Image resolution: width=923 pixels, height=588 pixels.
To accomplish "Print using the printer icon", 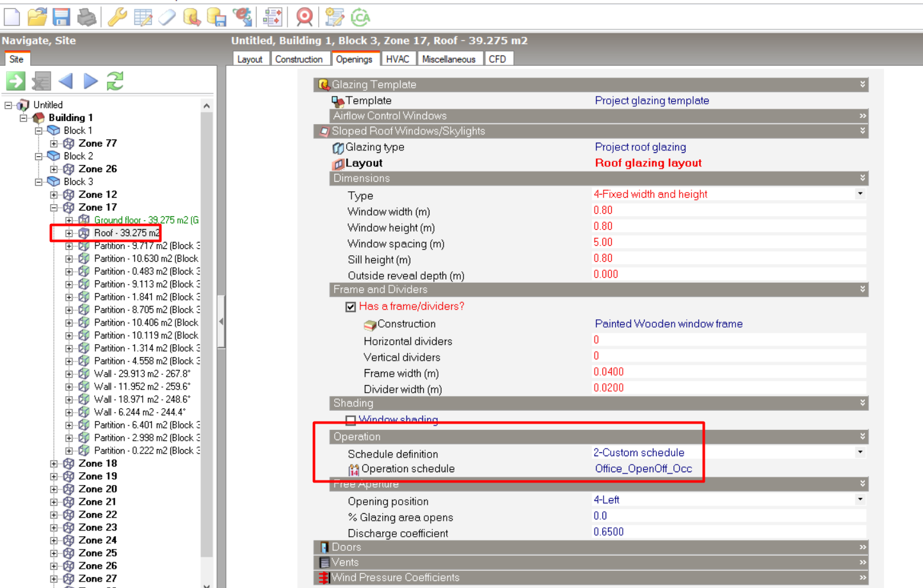I will point(86,17).
